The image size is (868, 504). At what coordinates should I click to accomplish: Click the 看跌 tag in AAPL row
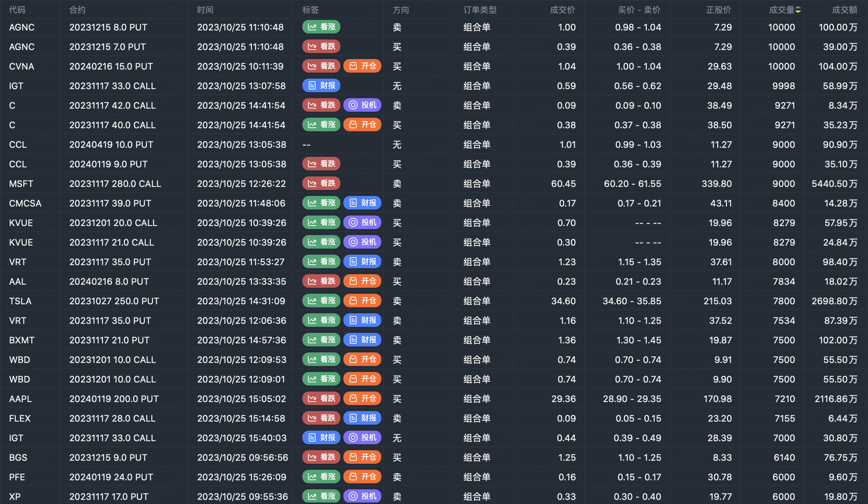(x=321, y=399)
